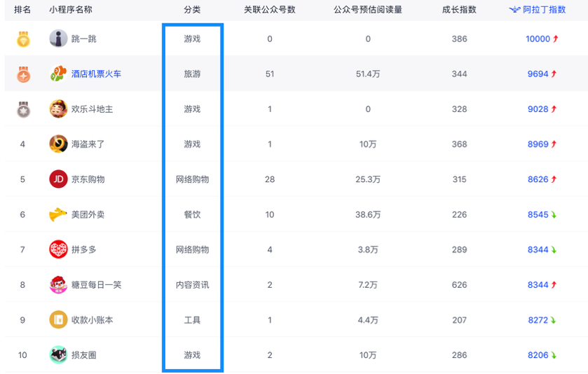
Task: Click the 糖豆每日一笑 app icon
Action: (x=58, y=284)
